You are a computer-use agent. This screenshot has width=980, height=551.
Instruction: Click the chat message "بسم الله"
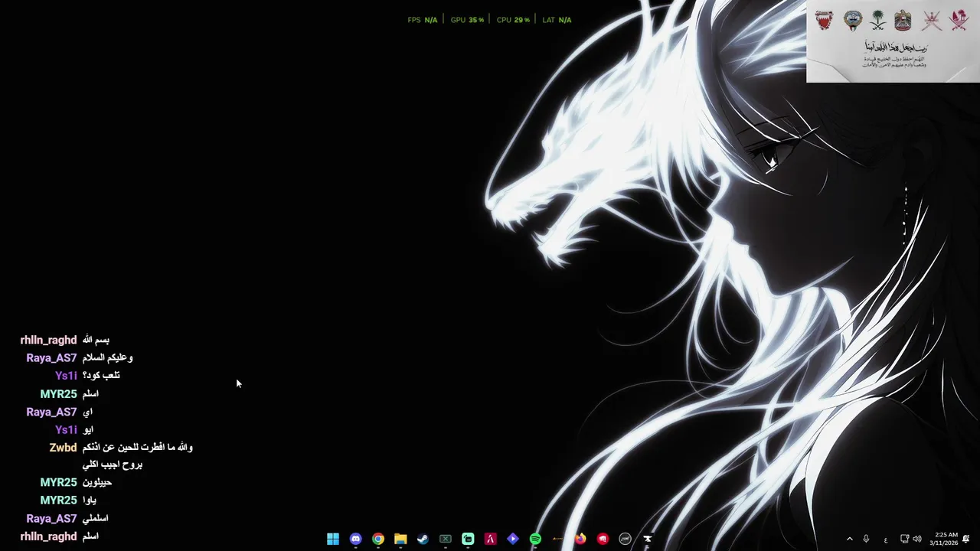96,340
